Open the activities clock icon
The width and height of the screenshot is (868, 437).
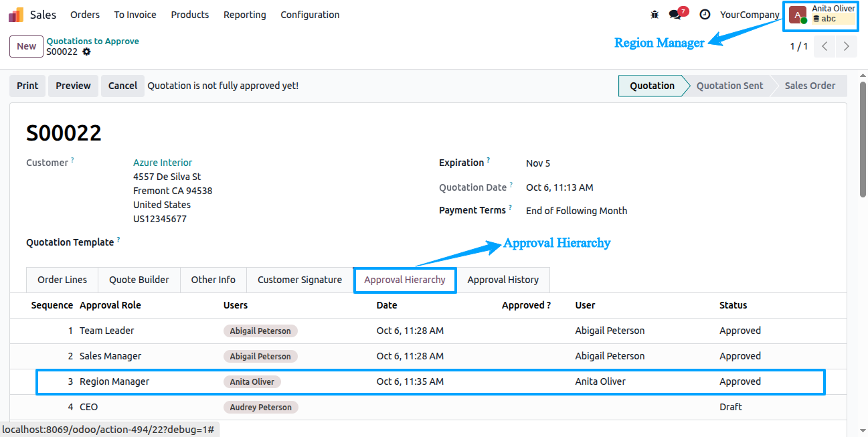tap(705, 15)
